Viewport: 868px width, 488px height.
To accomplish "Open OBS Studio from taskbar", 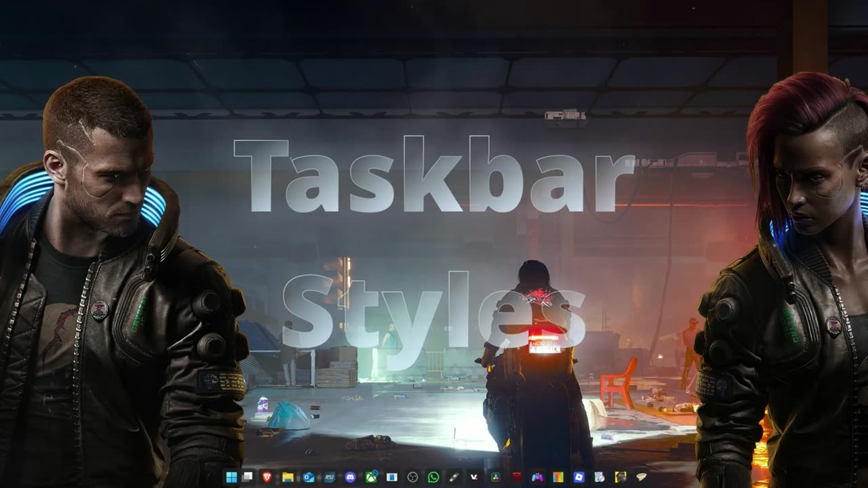I will tap(412, 477).
